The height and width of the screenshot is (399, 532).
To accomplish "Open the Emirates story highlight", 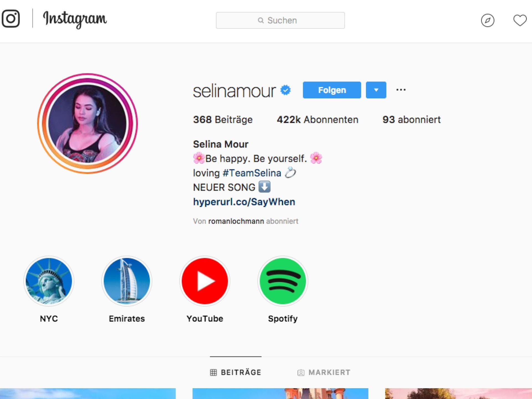I will (x=127, y=281).
